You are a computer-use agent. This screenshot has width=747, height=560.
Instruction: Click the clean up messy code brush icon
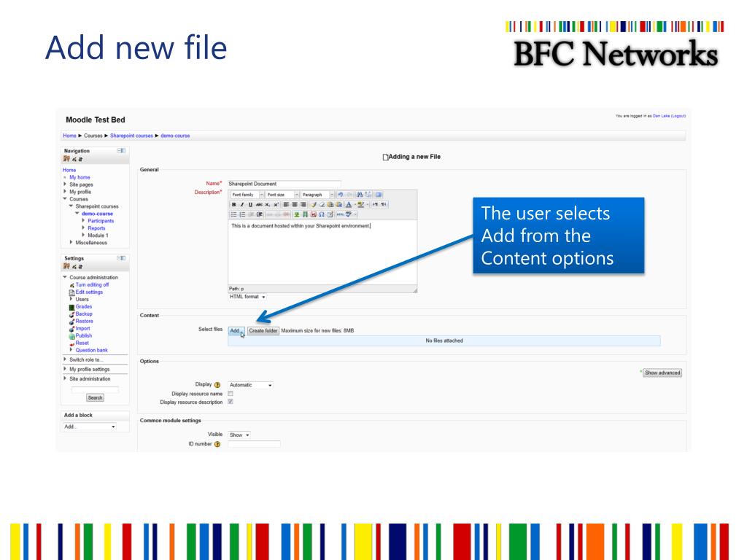click(314, 205)
